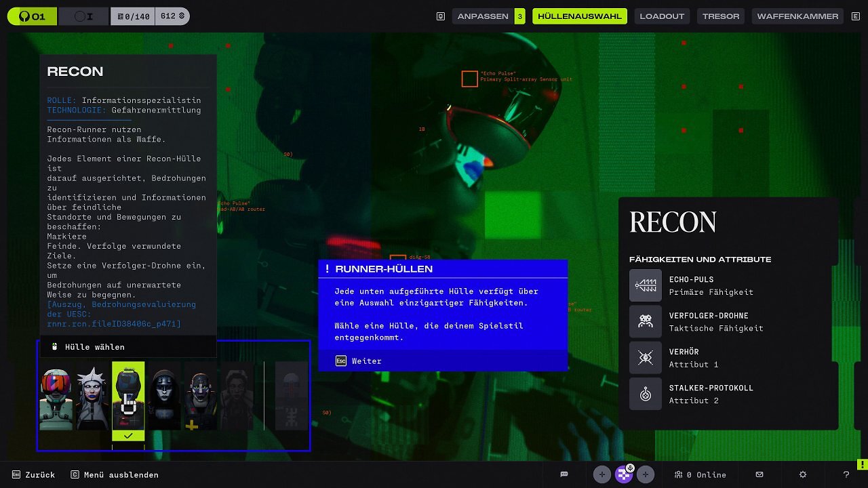This screenshot has height=488, width=868.
Task: Click the left empty fireteam plus slot
Action: point(602,474)
